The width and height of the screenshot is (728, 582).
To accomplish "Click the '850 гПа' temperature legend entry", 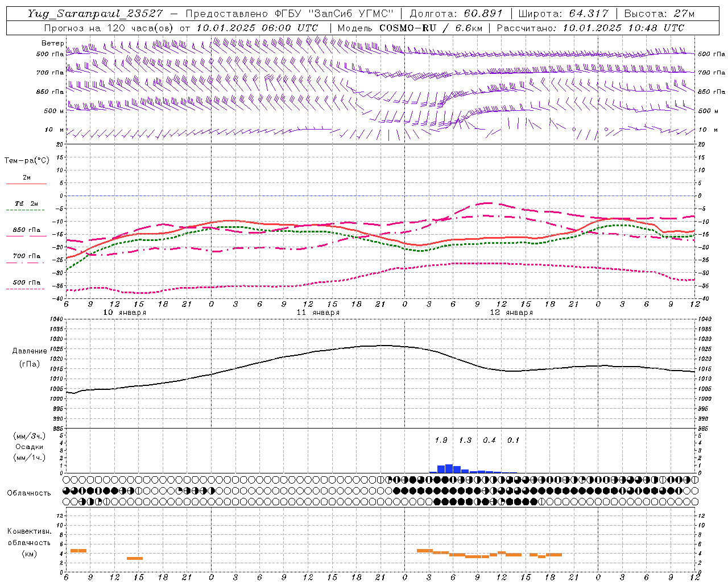I will [x=27, y=230].
